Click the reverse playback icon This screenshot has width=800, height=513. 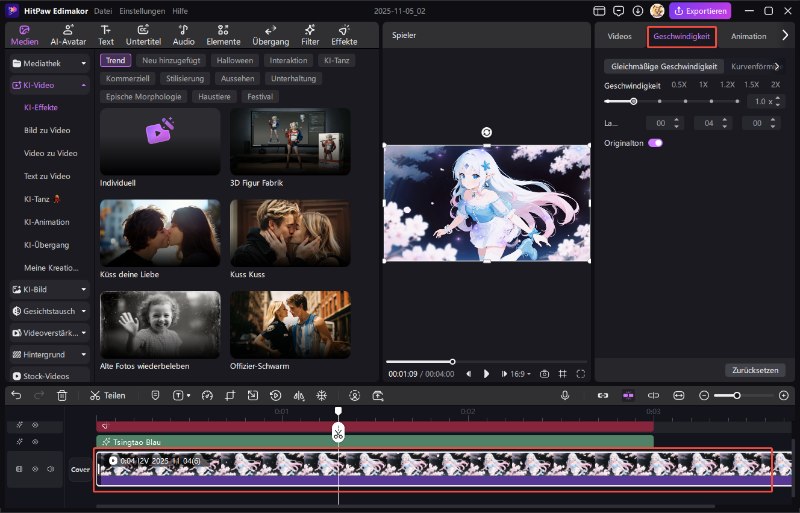pos(276,395)
